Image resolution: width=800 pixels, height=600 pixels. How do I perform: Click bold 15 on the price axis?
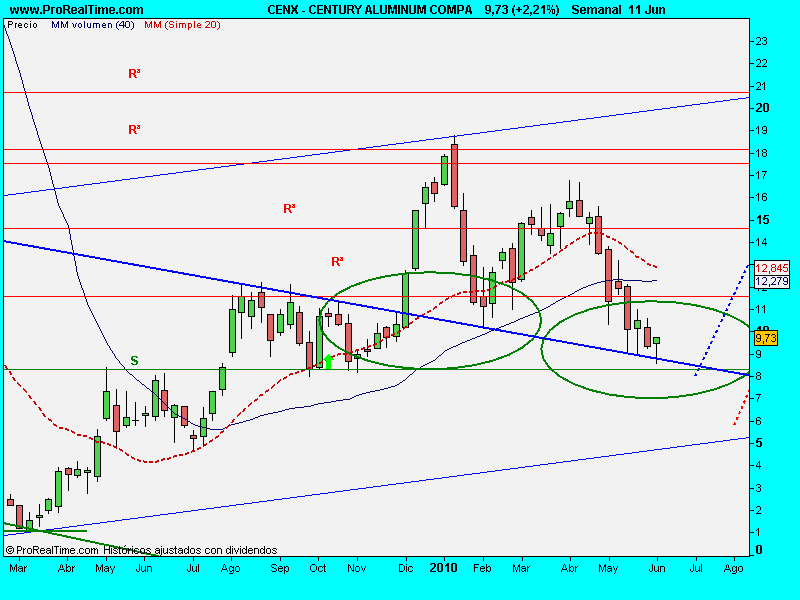[762, 220]
